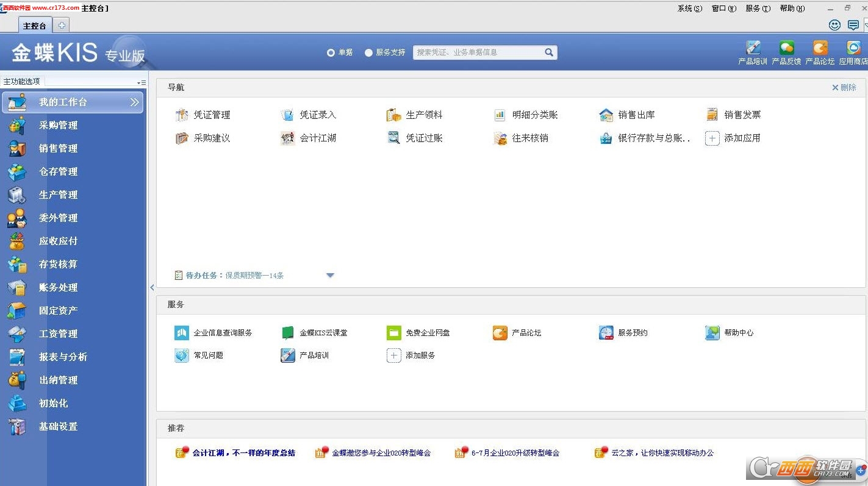The height and width of the screenshot is (486, 868).
Task: Expand 我的工作台 chevron
Action: click(135, 102)
